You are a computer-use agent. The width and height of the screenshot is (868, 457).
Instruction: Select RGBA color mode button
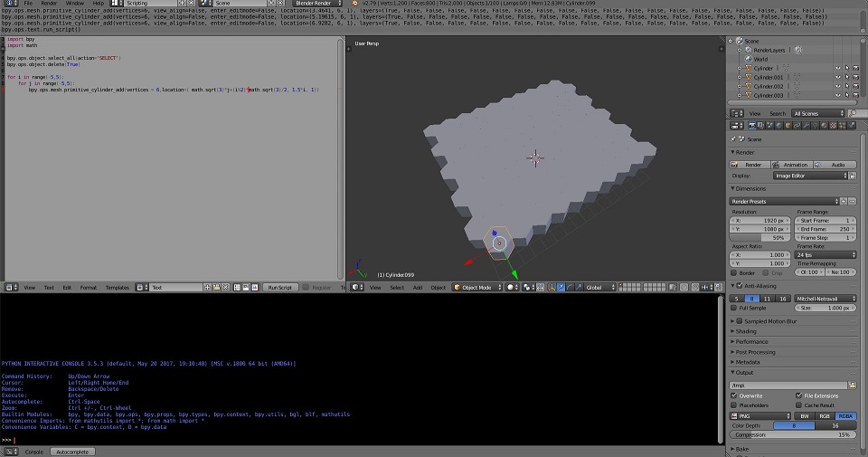(x=845, y=416)
